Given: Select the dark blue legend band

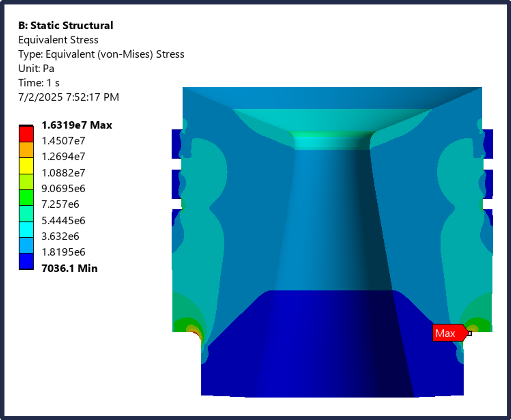Looking at the screenshot, I should 26,261.
